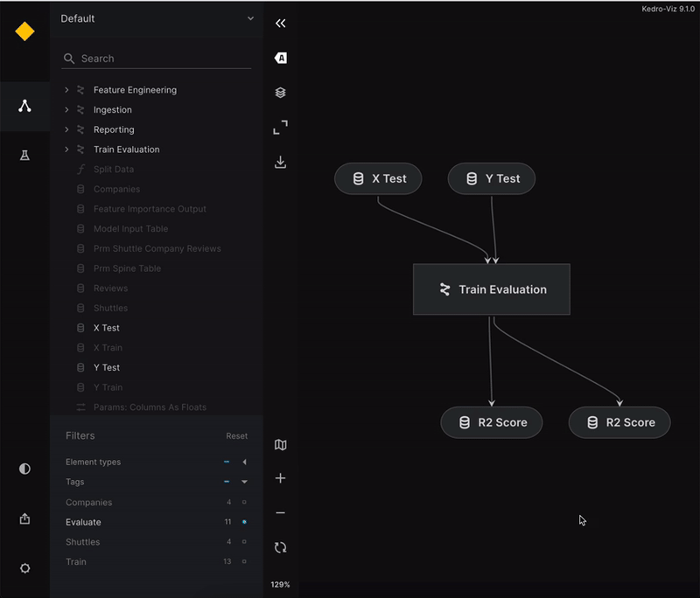Select X Test in the node list
This screenshot has width=700, height=598.
(x=107, y=328)
